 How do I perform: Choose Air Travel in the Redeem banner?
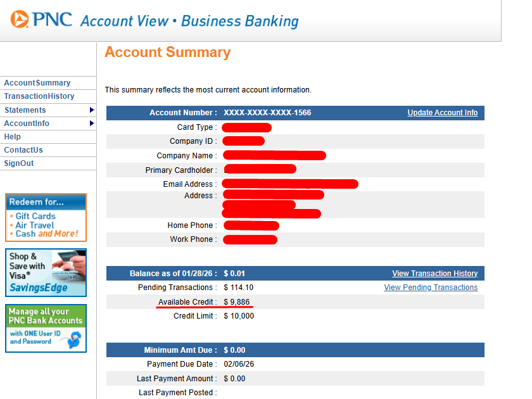(35, 225)
